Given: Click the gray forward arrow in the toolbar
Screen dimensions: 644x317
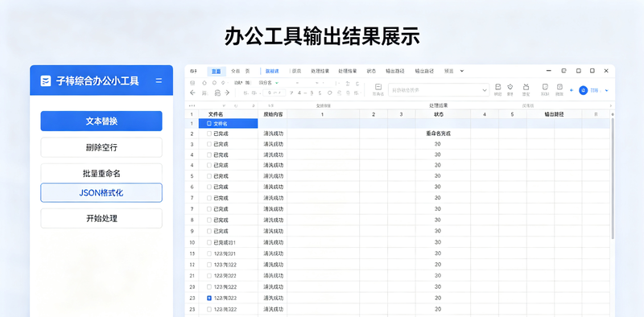Looking at the screenshot, I should coord(227,93).
